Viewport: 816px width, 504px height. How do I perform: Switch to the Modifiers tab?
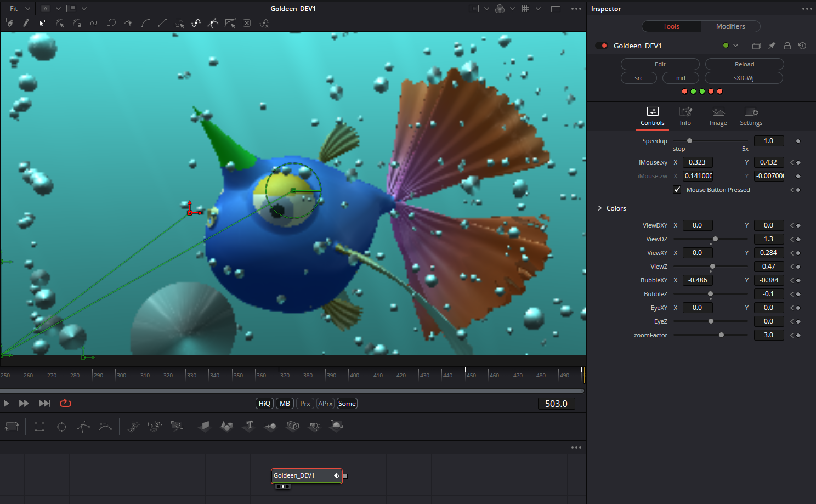pyautogui.click(x=730, y=26)
